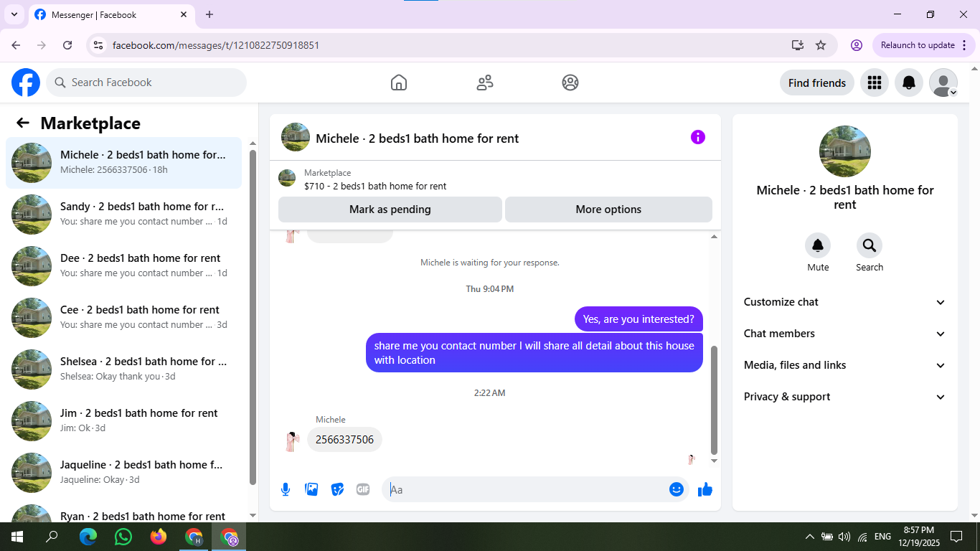Image resolution: width=980 pixels, height=551 pixels.
Task: Click the chat messages scrollbar
Action: pyautogui.click(x=714, y=400)
